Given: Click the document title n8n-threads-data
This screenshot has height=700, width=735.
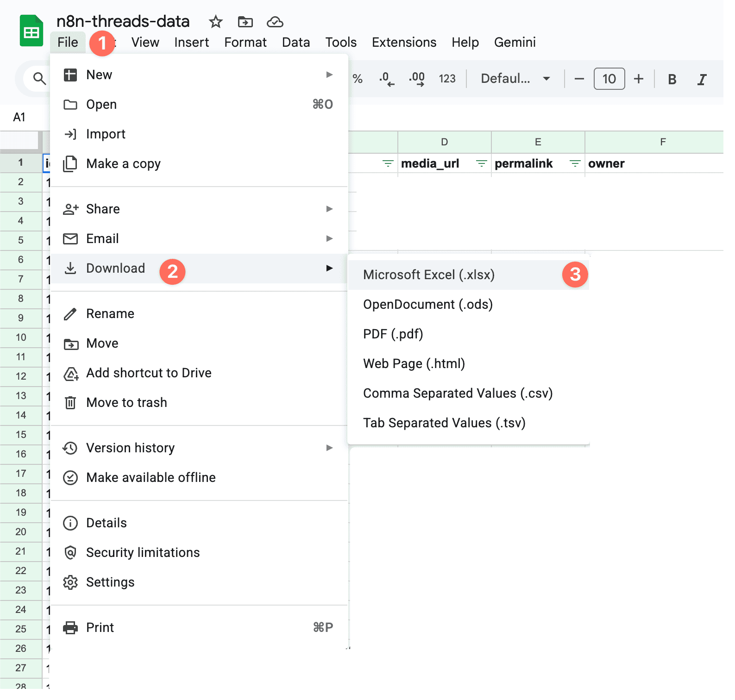Looking at the screenshot, I should pyautogui.click(x=123, y=21).
